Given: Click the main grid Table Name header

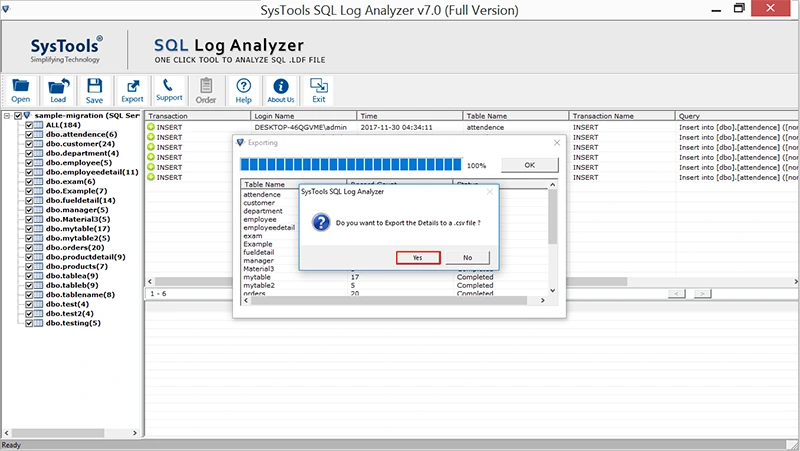Looking at the screenshot, I should 516,116.
